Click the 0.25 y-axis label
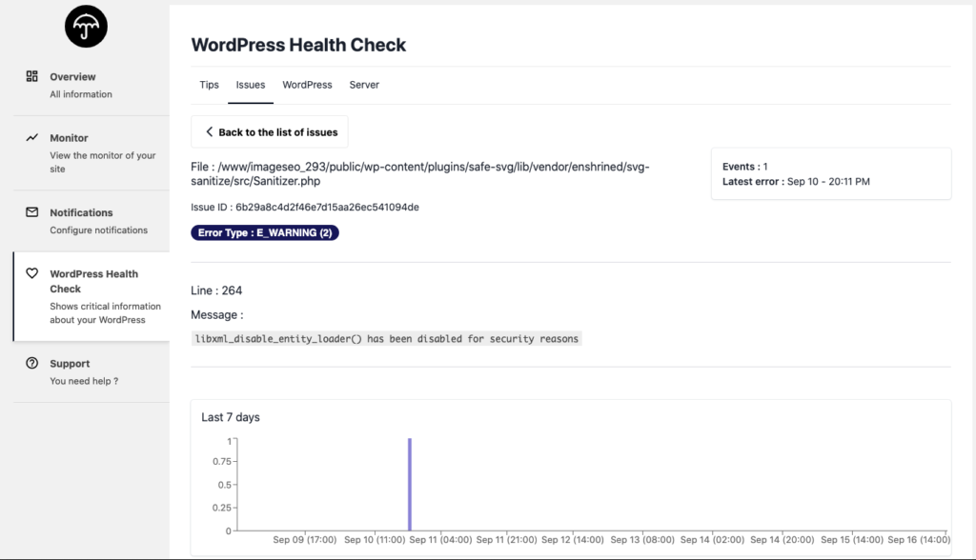 [x=221, y=508]
